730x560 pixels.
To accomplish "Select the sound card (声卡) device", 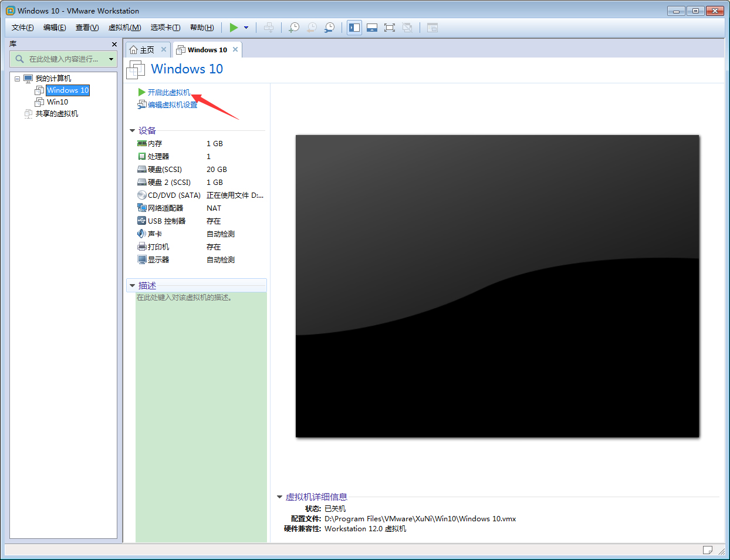I will pos(141,234).
